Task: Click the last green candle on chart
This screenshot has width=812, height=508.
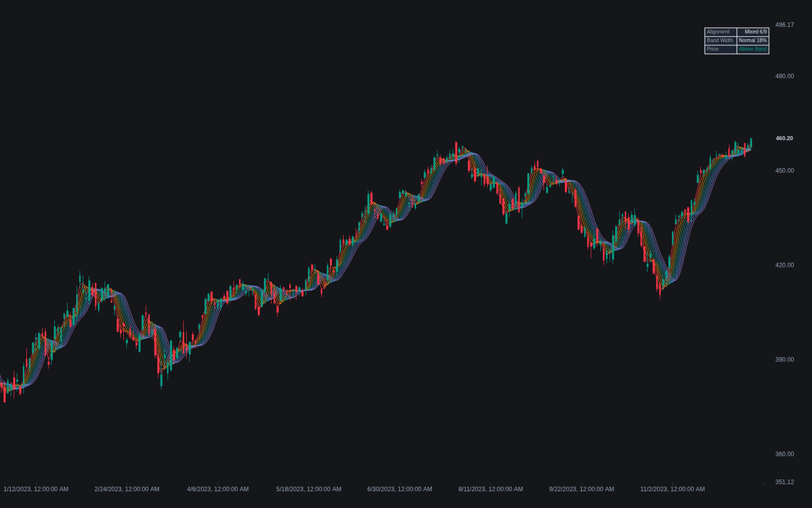Action: (x=751, y=143)
